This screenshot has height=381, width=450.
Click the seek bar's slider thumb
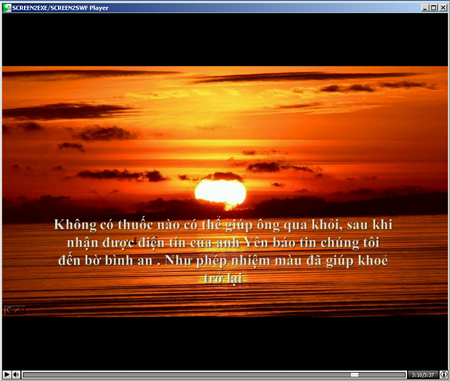coord(354,375)
